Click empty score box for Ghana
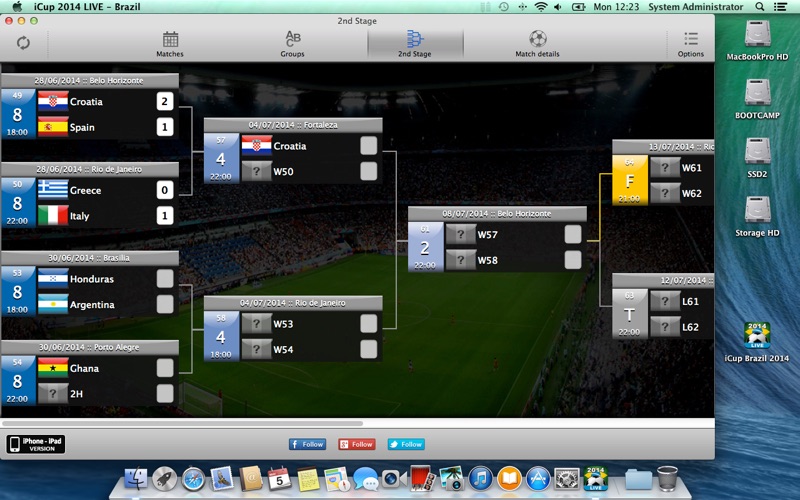 point(164,368)
